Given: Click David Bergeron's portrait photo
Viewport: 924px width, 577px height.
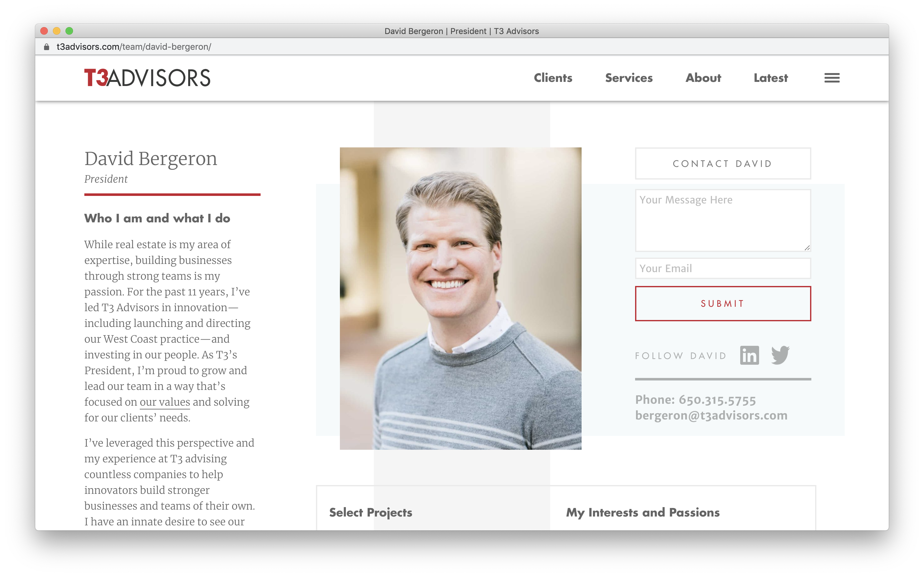Looking at the screenshot, I should (x=460, y=299).
